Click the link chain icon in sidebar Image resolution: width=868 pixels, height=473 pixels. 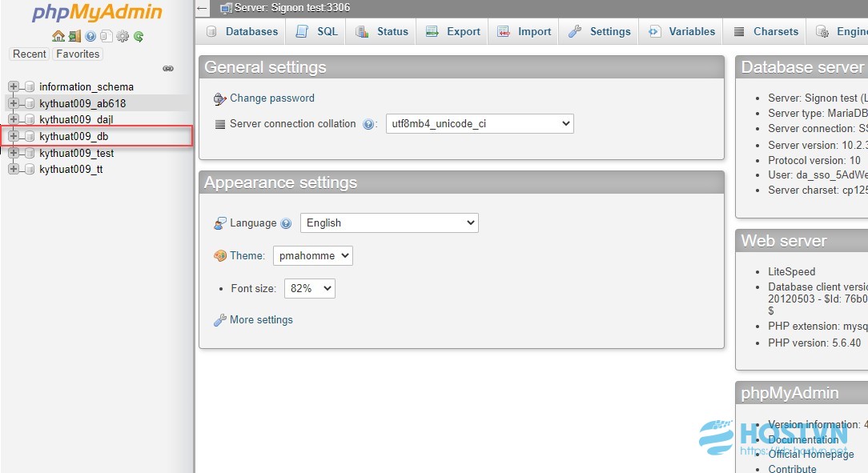coord(168,69)
